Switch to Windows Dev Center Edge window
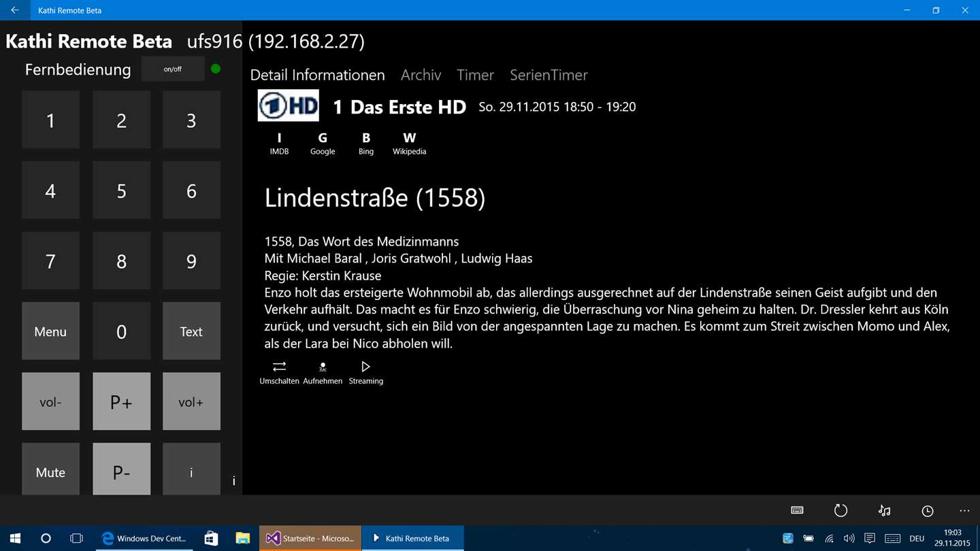 click(144, 538)
